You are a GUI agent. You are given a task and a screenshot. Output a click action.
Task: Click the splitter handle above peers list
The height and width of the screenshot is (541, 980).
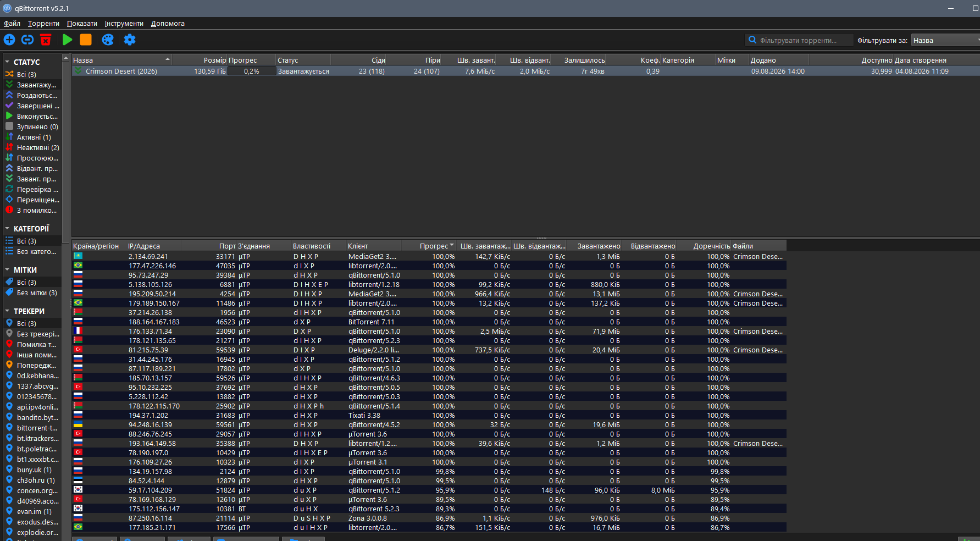(541, 238)
